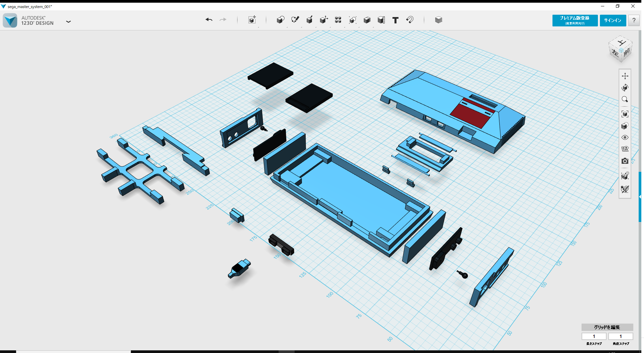This screenshot has width=644, height=353.
Task: Open the Construct tool
Action: 309,20
